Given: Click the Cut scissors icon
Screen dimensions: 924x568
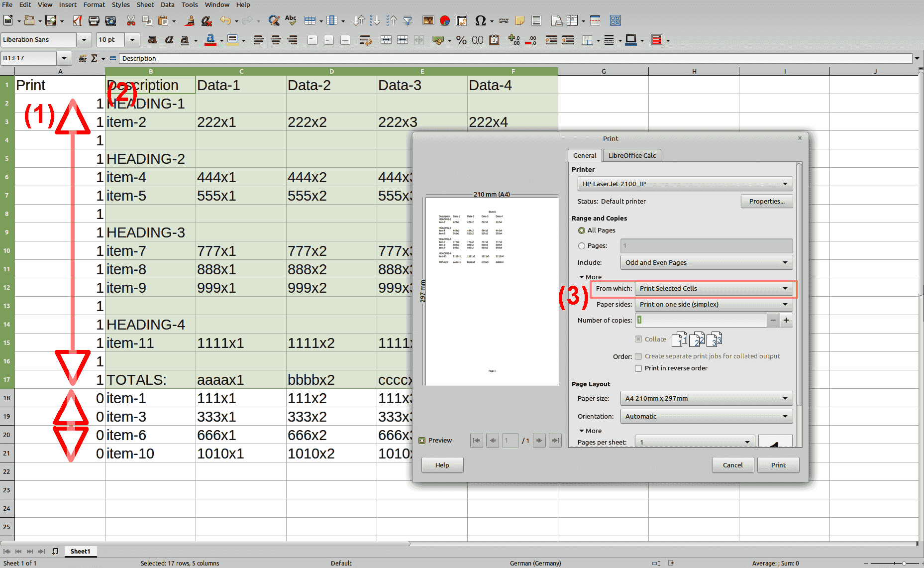Looking at the screenshot, I should (131, 20).
